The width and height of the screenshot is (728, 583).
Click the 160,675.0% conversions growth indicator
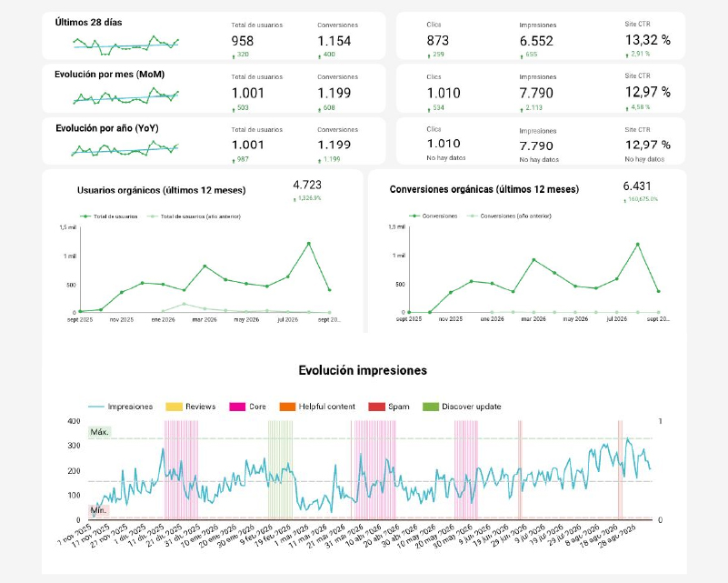[x=641, y=199]
